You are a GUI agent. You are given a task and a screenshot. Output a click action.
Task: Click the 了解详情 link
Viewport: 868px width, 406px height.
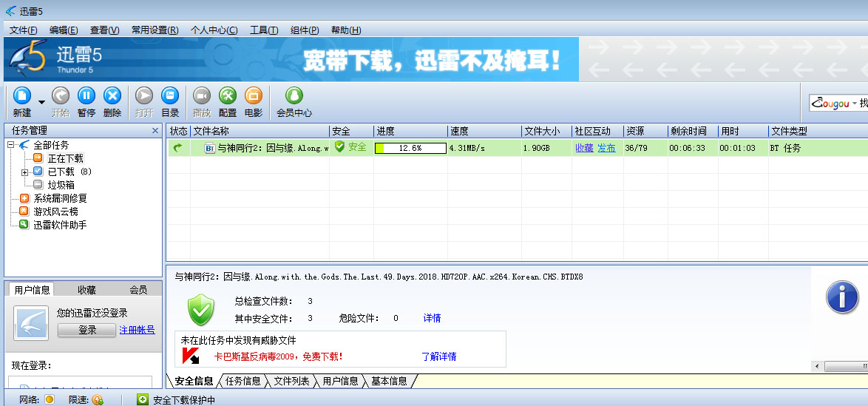coord(439,356)
